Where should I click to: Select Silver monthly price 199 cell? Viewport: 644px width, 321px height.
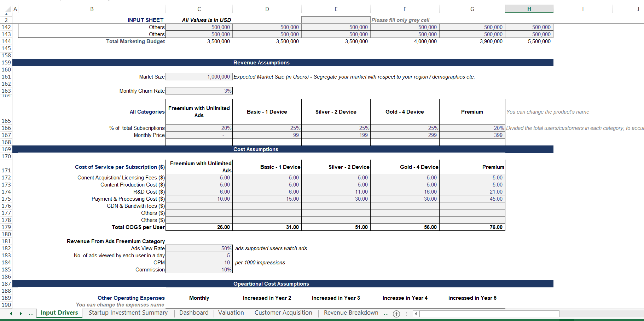click(x=336, y=135)
